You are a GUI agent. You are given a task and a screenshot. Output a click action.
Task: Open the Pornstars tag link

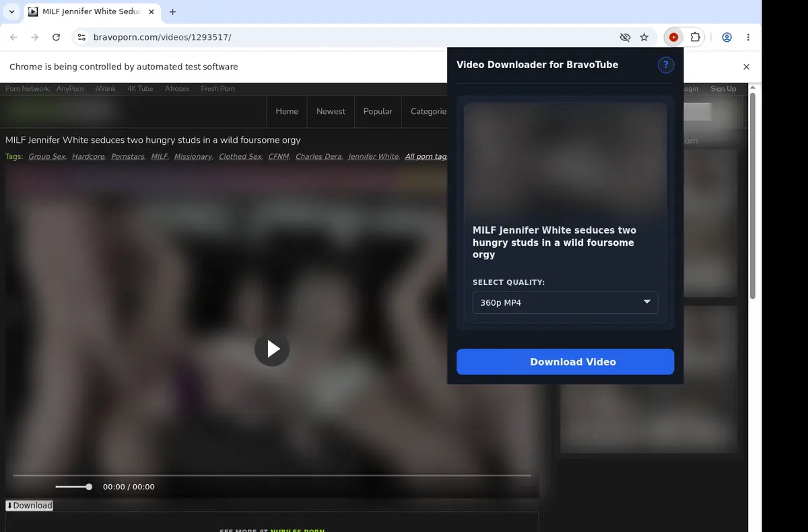128,156
